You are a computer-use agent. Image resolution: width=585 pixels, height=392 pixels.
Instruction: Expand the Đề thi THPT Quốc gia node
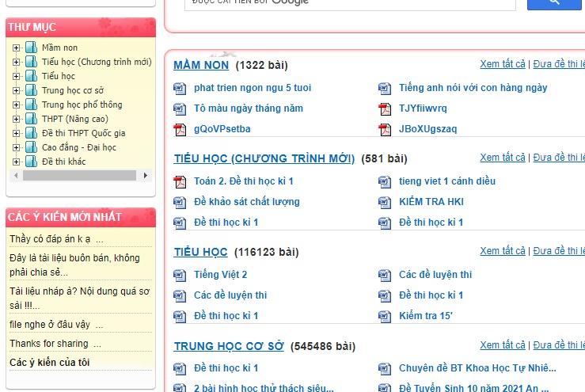point(16,133)
